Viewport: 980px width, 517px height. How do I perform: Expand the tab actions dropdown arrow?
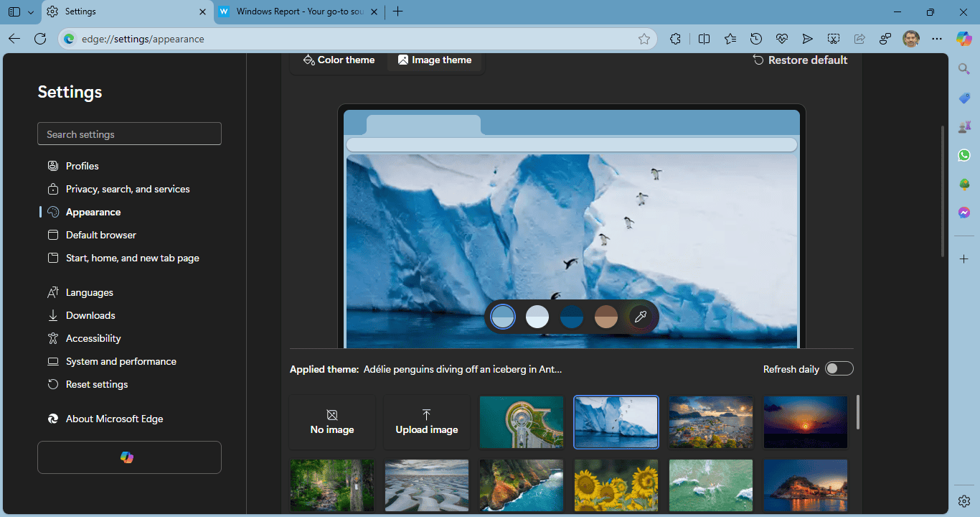click(x=30, y=12)
